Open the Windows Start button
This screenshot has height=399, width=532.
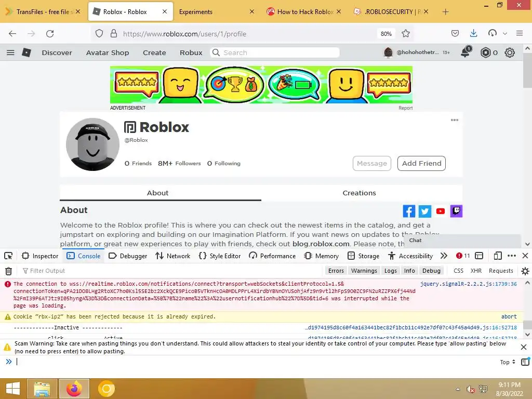(13, 389)
